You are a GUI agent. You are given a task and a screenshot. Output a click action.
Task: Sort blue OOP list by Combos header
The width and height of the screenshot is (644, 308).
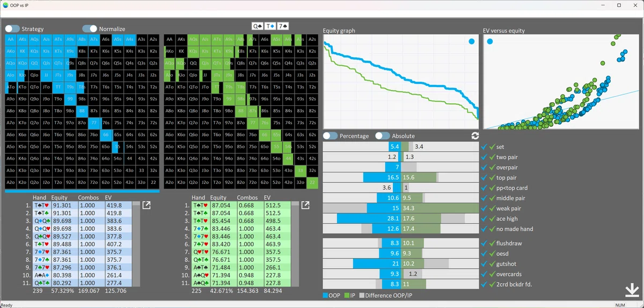click(x=89, y=198)
